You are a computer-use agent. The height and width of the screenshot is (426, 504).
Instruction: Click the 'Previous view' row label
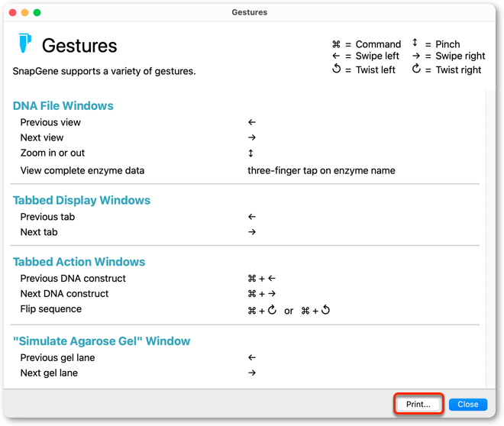pos(50,122)
